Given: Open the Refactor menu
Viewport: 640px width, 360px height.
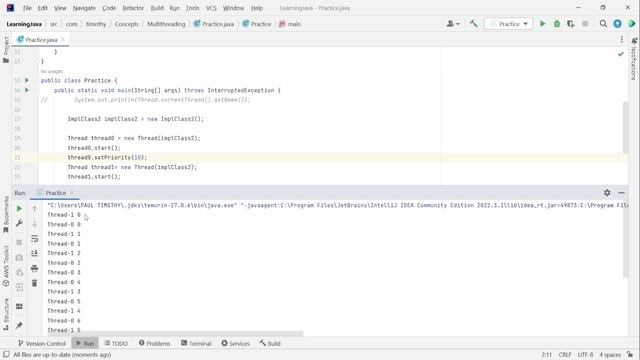Looking at the screenshot, I should (133, 8).
